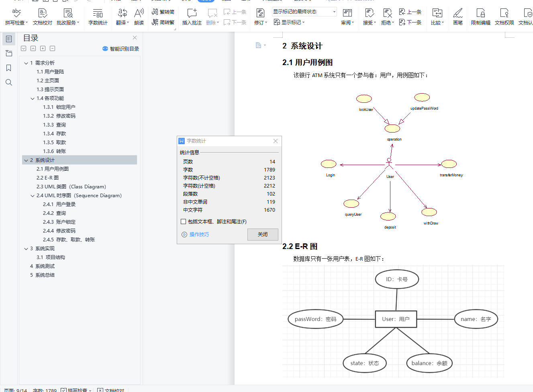The image size is (533, 392).
Task: Open 限制编辑 restrict editing
Action: [481, 17]
